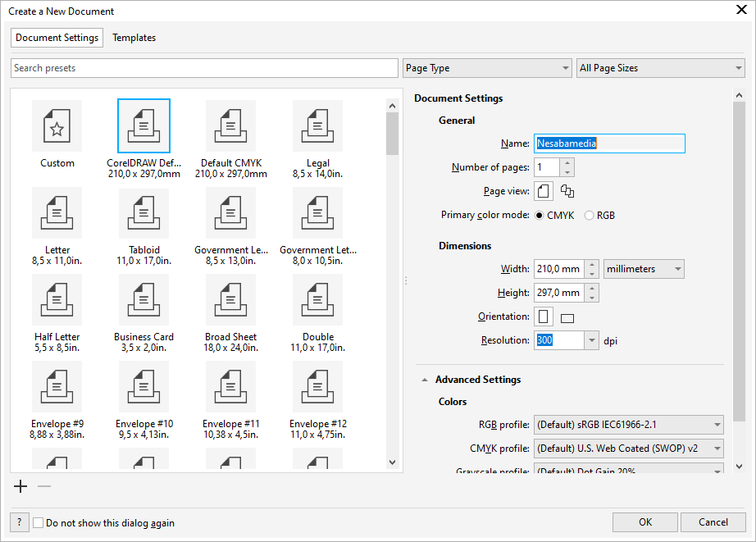This screenshot has height=542, width=756.
Task: Choose the Default CMYK preset
Action: pos(230,126)
